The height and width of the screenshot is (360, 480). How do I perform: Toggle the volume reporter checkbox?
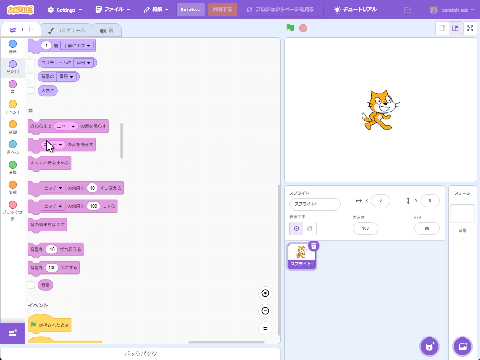[x=31, y=285]
